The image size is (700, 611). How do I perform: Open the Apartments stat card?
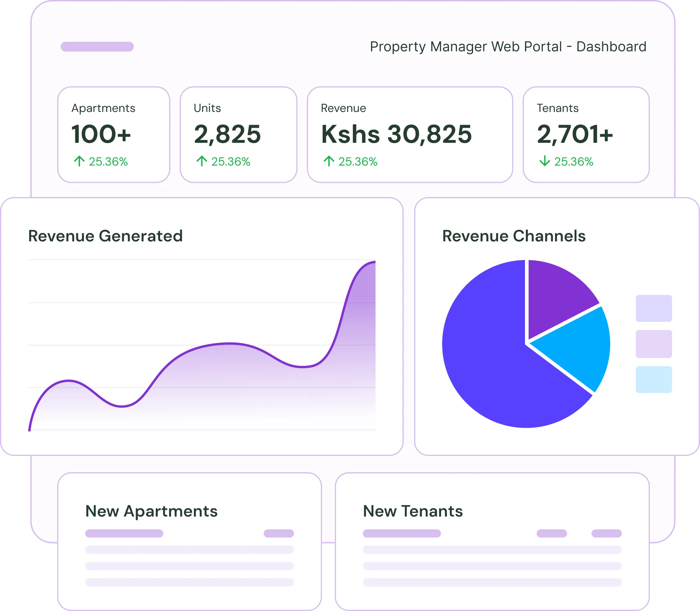(113, 135)
